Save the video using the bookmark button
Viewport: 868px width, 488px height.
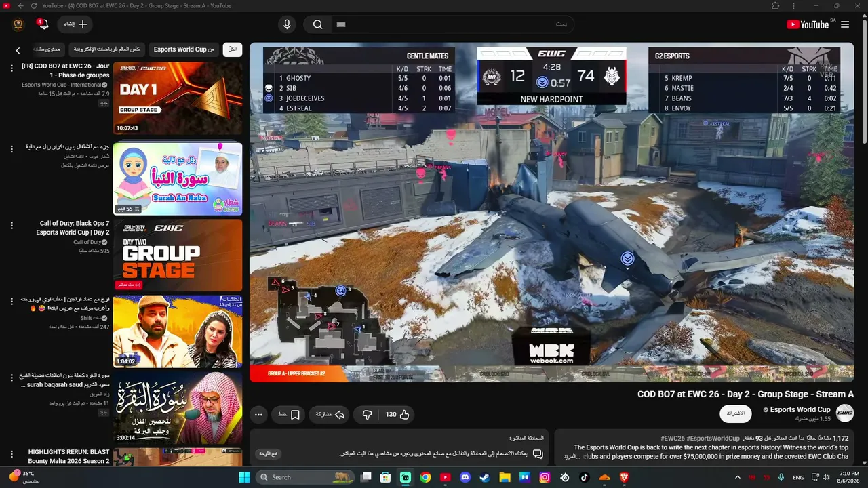click(289, 415)
